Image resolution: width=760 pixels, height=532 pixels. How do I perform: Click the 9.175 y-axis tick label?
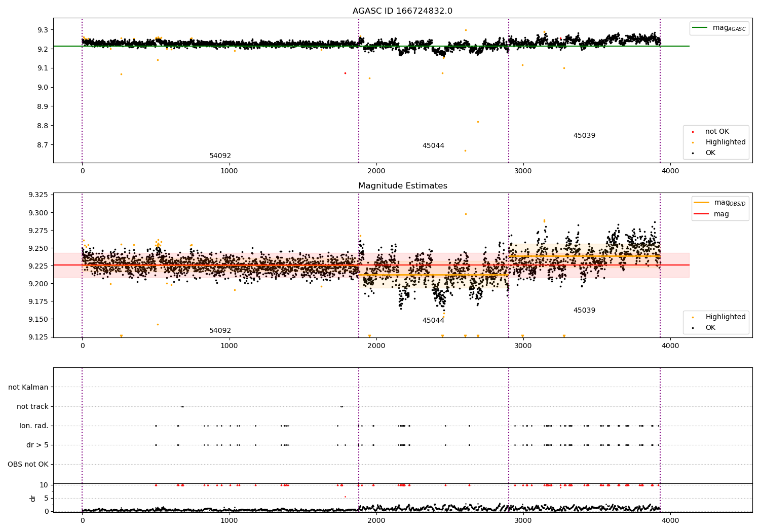pyautogui.click(x=39, y=301)
